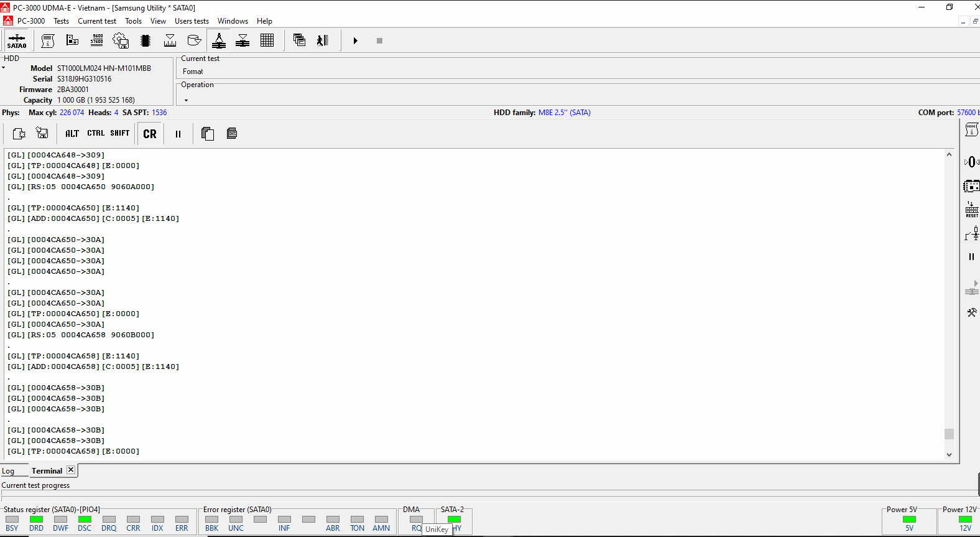
Task: Click the pause icon on right panel
Action: coord(971,256)
